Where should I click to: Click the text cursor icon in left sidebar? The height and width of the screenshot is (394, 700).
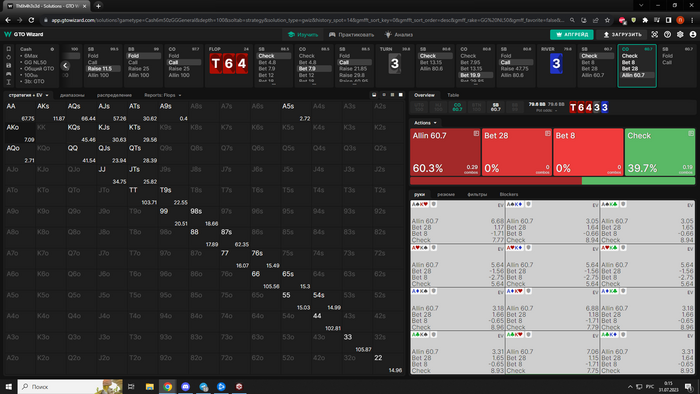click(x=8, y=82)
